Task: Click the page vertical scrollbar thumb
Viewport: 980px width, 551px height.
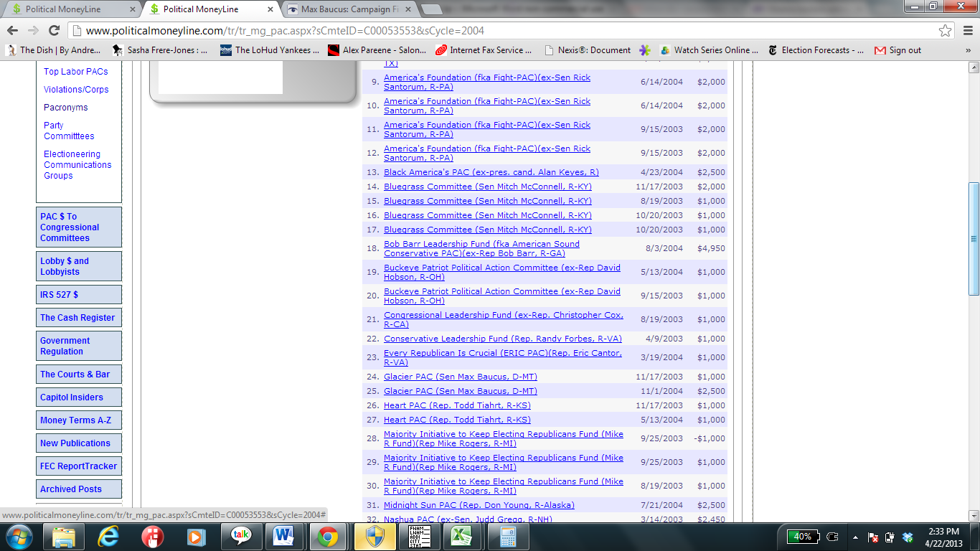Action: [x=974, y=239]
